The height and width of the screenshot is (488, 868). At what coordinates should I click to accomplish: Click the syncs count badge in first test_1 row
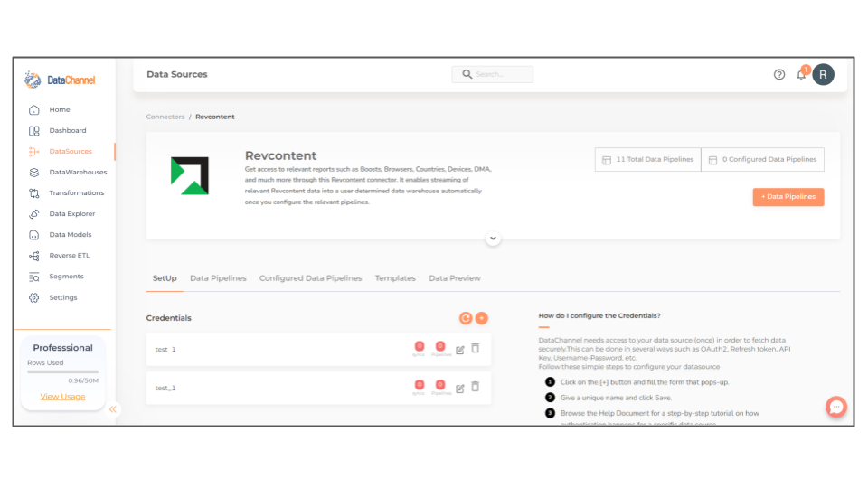point(419,347)
